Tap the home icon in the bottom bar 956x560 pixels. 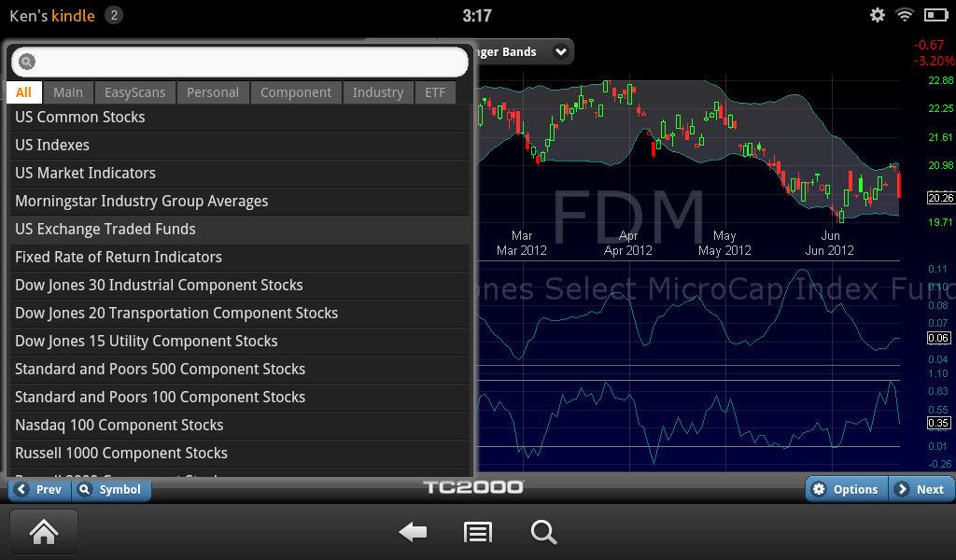coord(42,531)
